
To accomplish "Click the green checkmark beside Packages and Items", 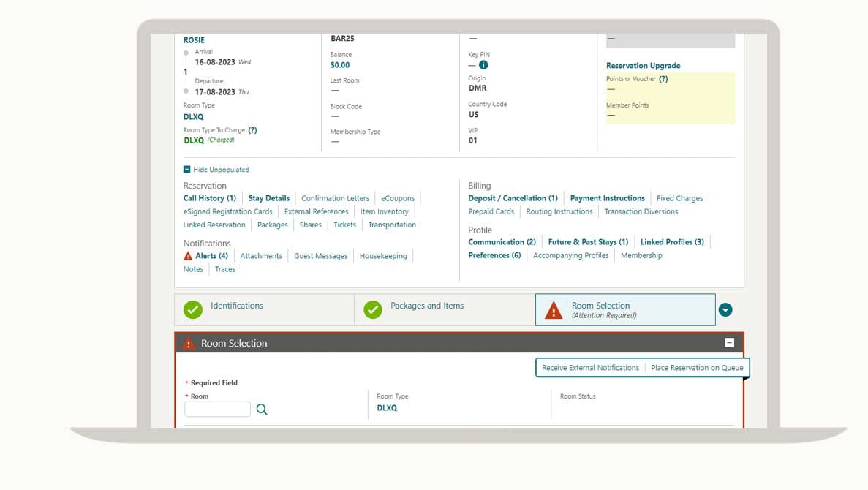I will tap(373, 310).
